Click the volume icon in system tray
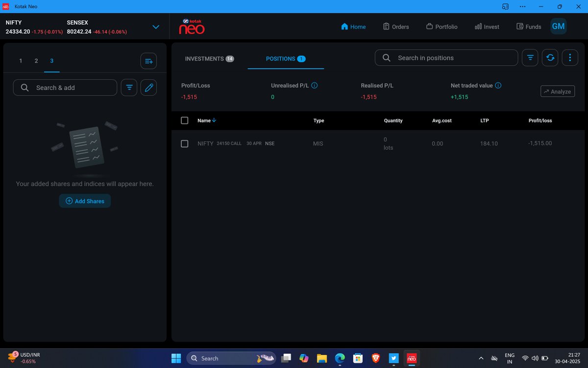The width and height of the screenshot is (588, 368). coord(535,358)
